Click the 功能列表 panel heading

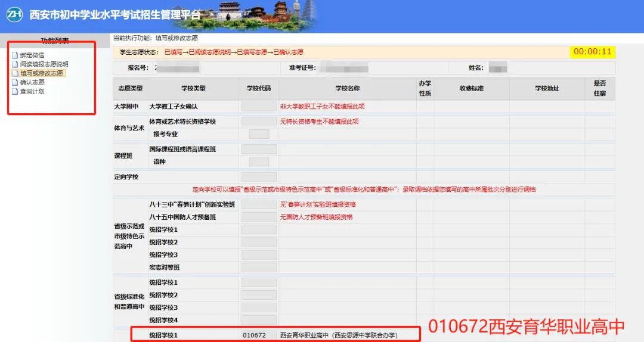(x=55, y=41)
